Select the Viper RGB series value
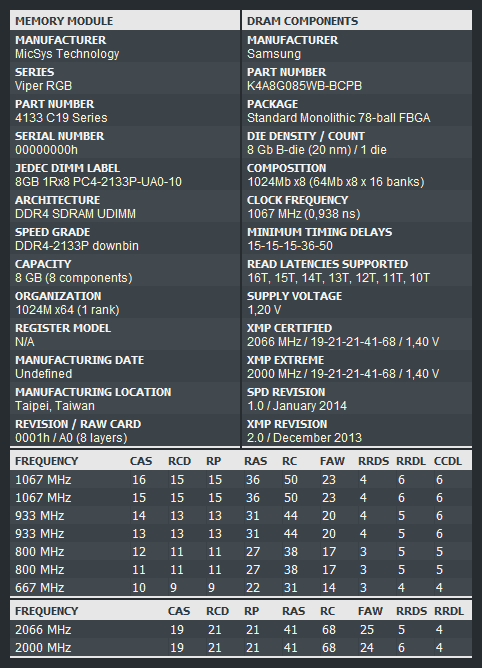Image resolution: width=482 pixels, height=668 pixels. tap(43, 86)
